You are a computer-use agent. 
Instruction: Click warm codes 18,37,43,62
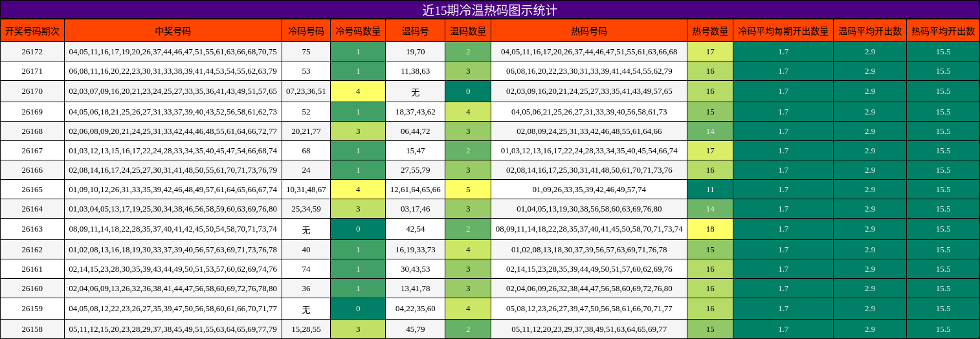point(416,112)
